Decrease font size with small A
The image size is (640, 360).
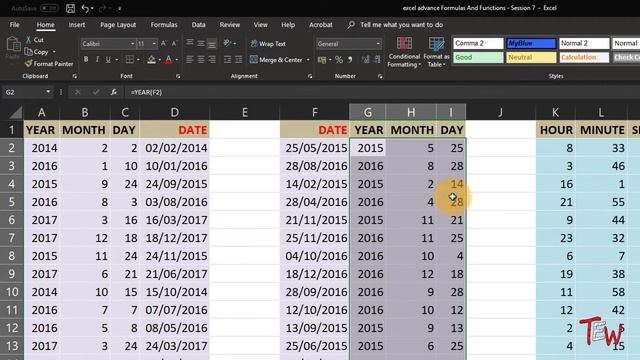pyautogui.click(x=174, y=44)
